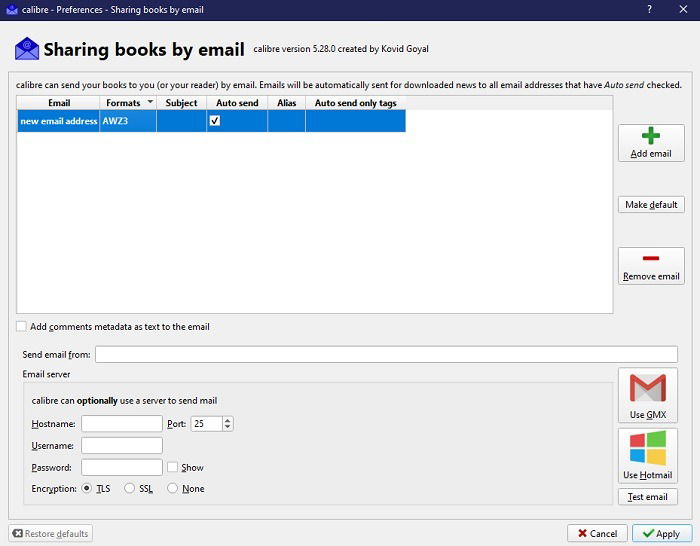Click the Alias column header
Image resolution: width=700 pixels, height=546 pixels.
[286, 103]
